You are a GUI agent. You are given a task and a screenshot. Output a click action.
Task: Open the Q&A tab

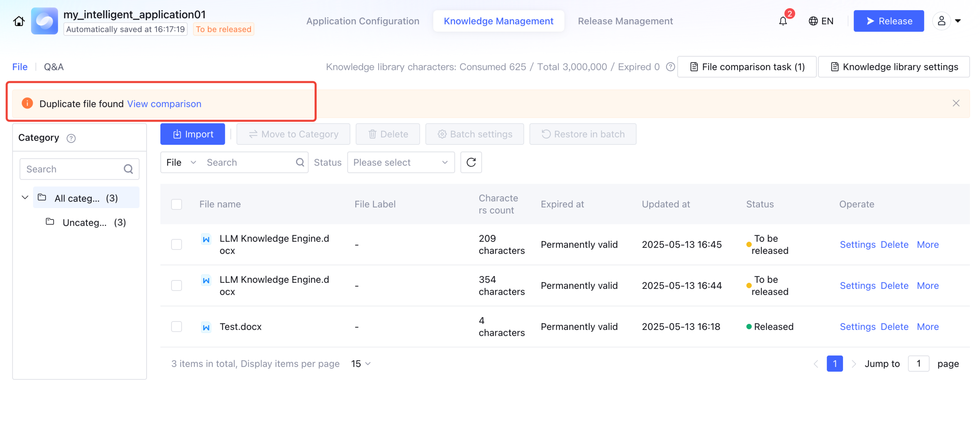click(54, 67)
